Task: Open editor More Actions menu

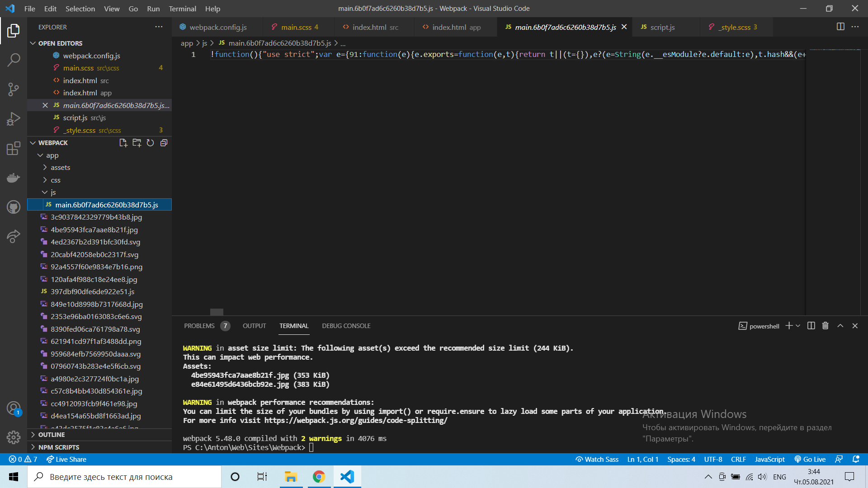Action: click(855, 27)
